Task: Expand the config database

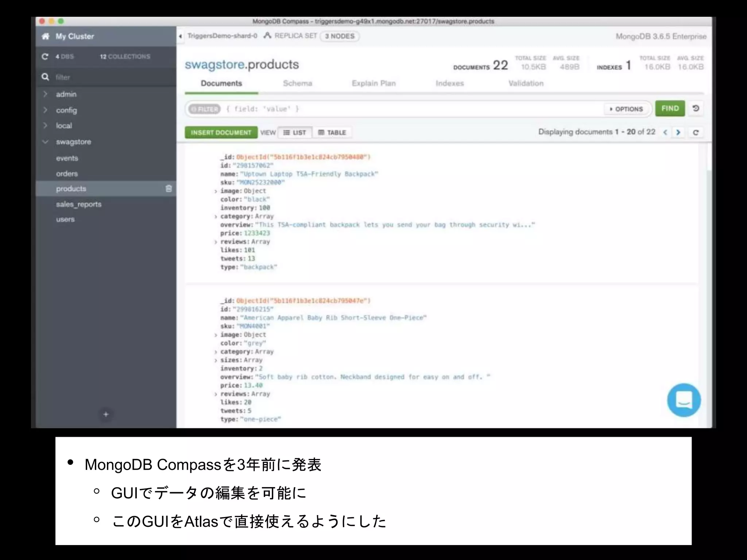Action: click(x=45, y=110)
